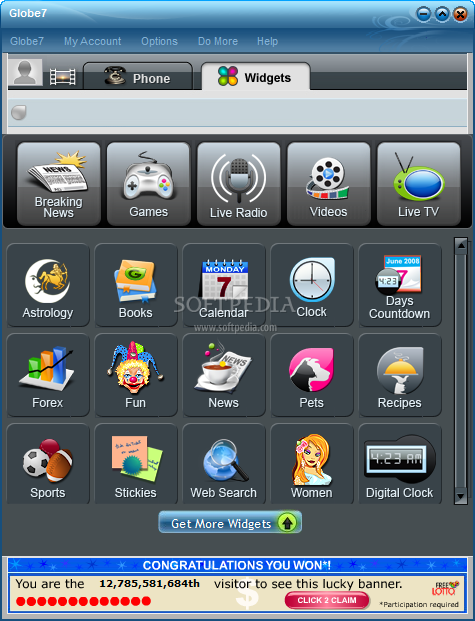Open the Women widget
475x621 pixels.
[312, 464]
